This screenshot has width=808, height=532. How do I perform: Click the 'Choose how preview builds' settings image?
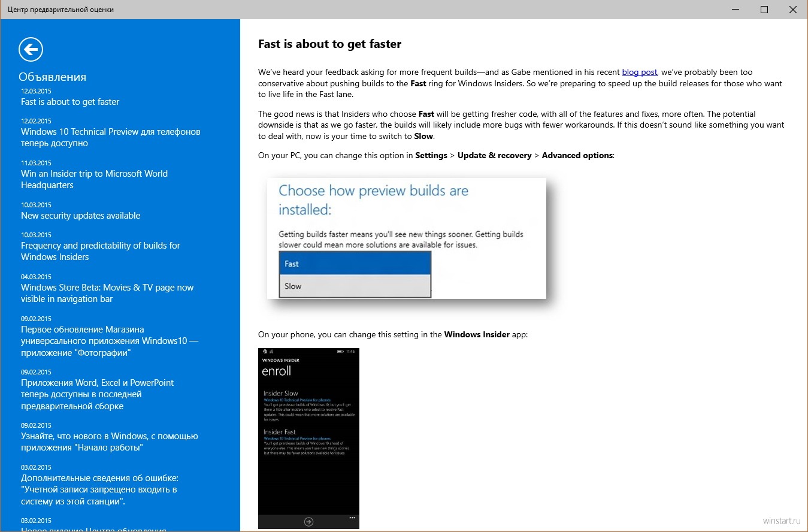click(x=407, y=238)
